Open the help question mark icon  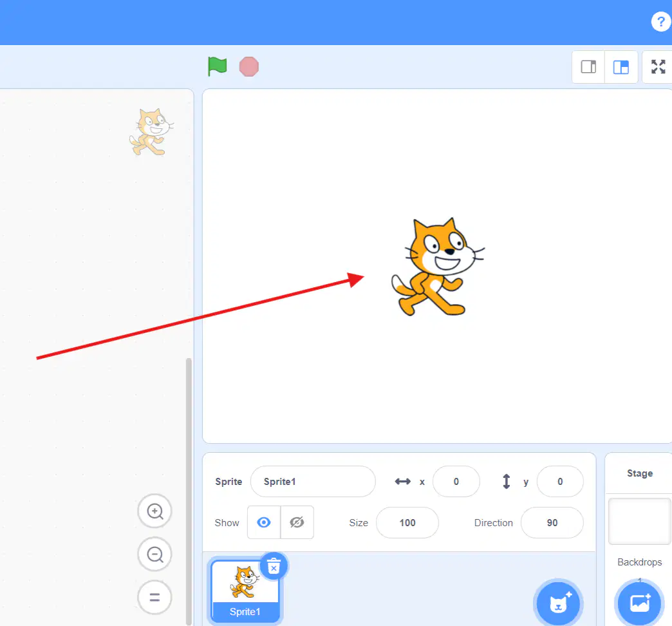click(660, 21)
